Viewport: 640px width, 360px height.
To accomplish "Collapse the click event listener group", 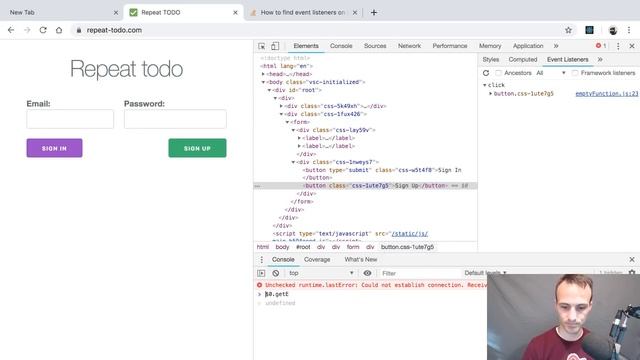I will pyautogui.click(x=484, y=85).
